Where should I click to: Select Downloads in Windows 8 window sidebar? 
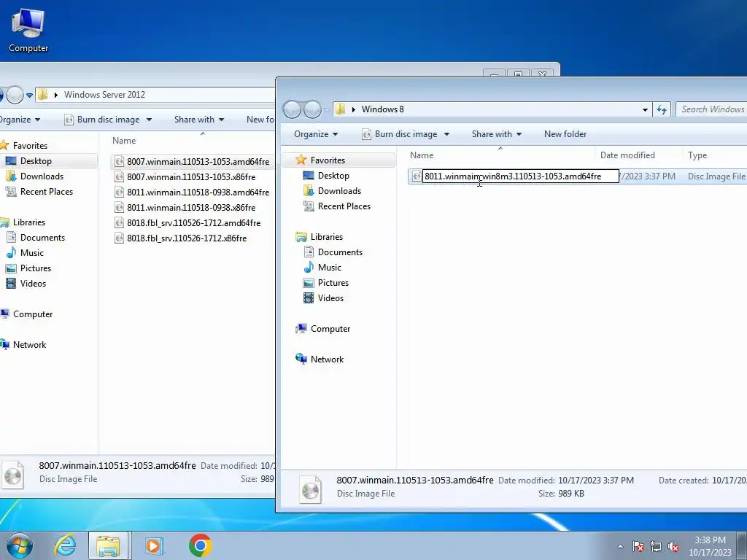pos(339,191)
